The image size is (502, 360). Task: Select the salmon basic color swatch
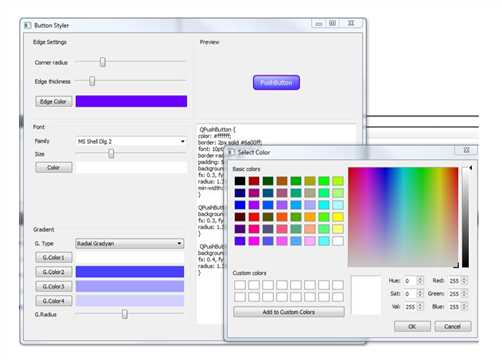click(x=310, y=229)
